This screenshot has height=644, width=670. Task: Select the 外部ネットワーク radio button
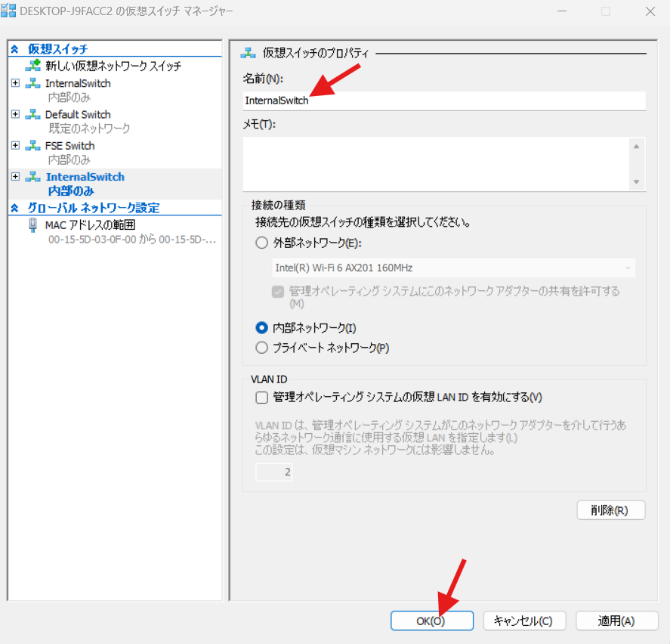click(x=262, y=243)
